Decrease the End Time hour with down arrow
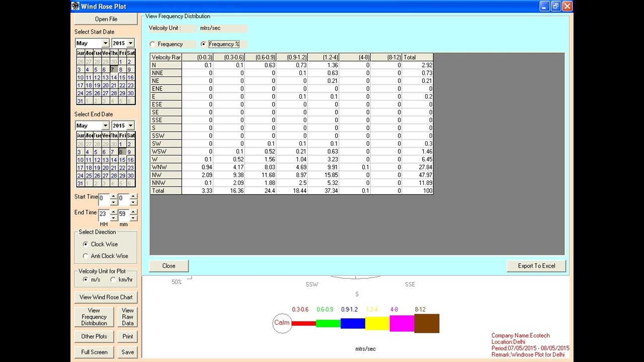644x362 pixels. [x=114, y=218]
